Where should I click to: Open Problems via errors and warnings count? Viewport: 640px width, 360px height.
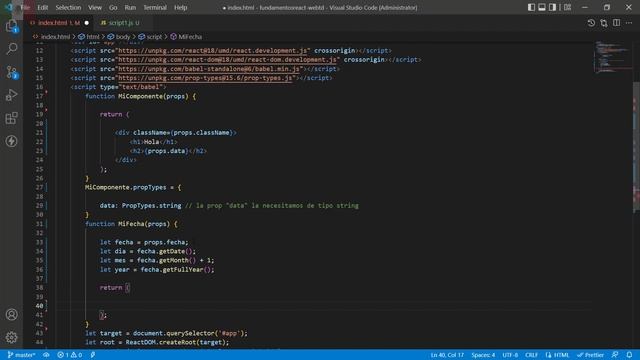[x=69, y=355]
